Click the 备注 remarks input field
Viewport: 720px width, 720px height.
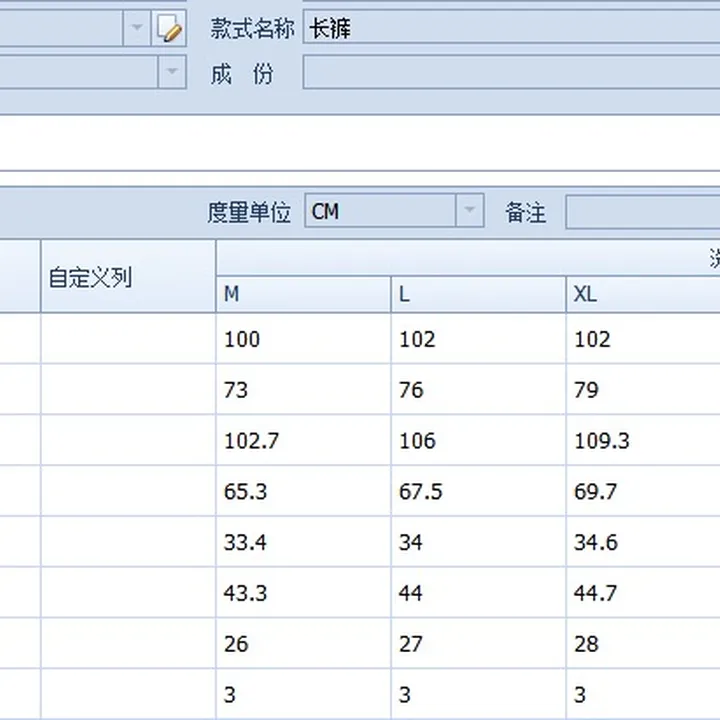[642, 212]
